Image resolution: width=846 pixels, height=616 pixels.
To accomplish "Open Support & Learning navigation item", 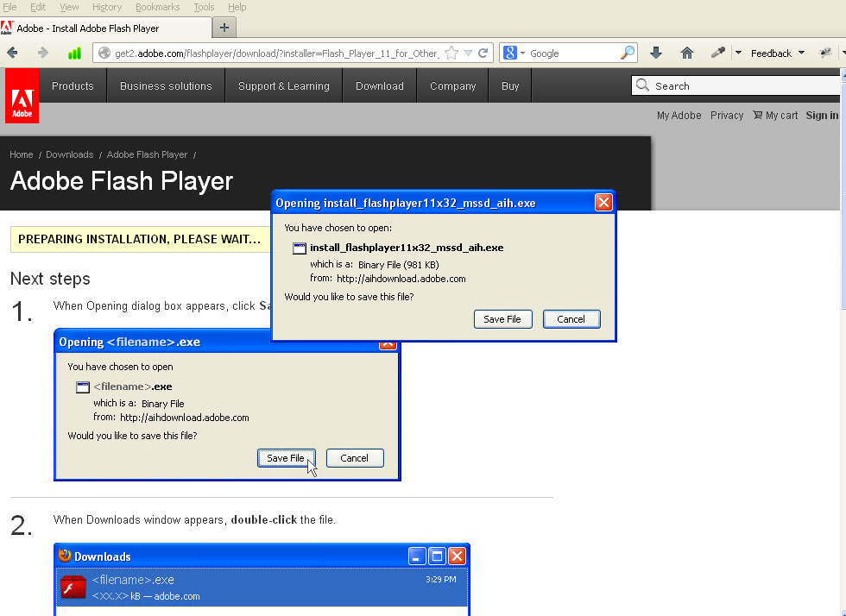I will [x=284, y=85].
